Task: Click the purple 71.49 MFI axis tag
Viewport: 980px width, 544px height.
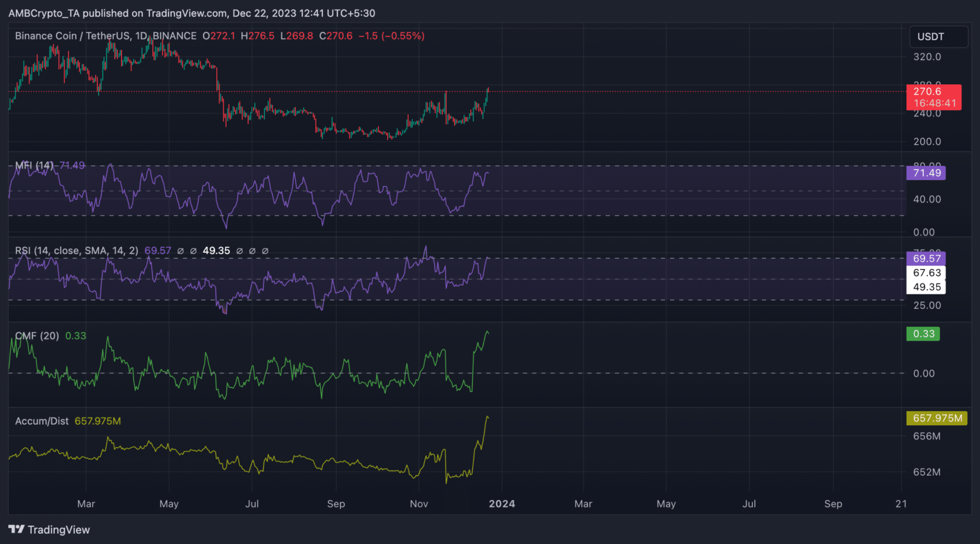Action: pyautogui.click(x=926, y=173)
